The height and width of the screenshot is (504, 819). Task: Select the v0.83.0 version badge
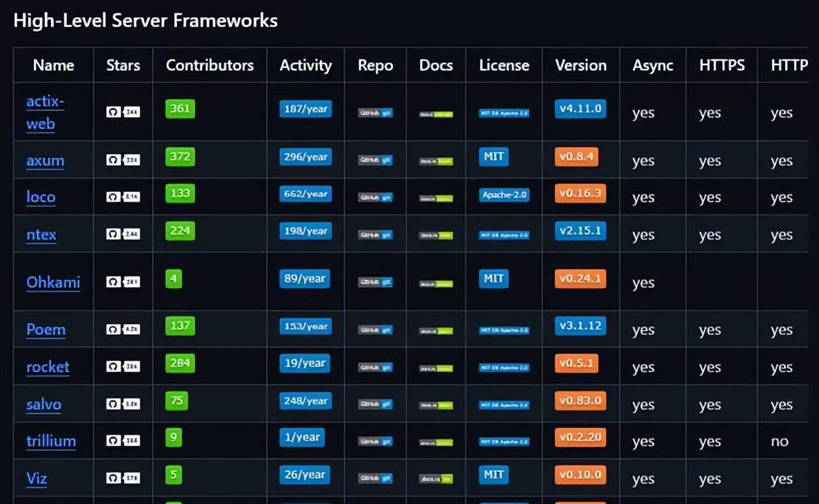[580, 401]
